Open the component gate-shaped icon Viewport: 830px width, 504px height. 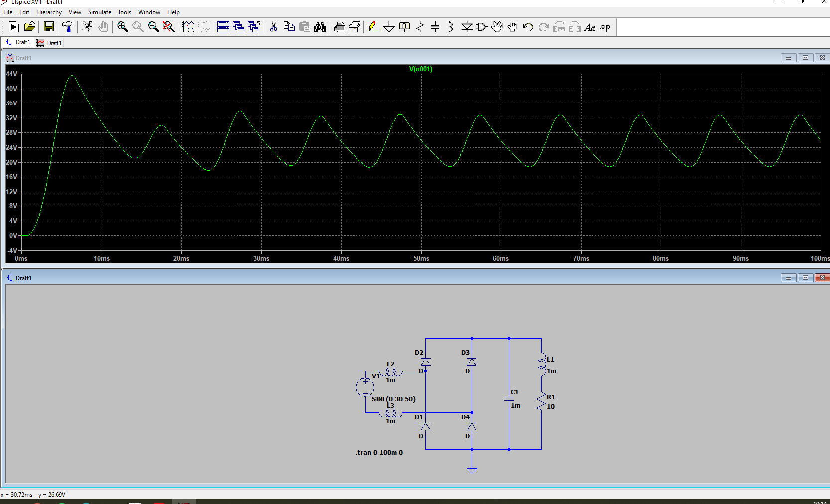tap(482, 27)
